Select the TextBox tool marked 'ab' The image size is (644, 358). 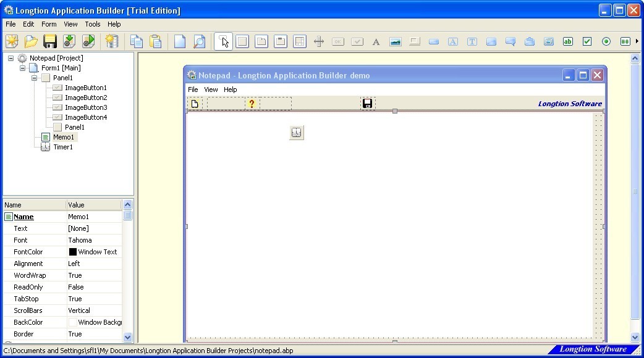567,41
